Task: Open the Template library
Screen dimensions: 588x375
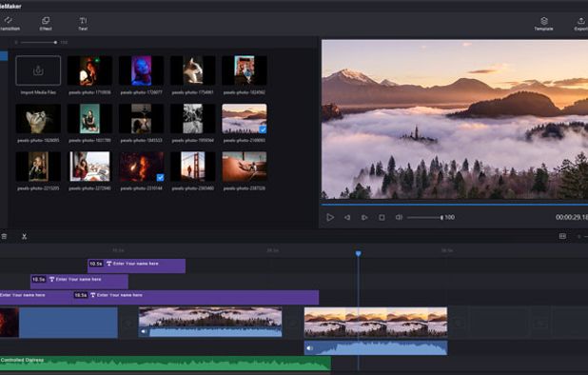Action: [x=543, y=24]
